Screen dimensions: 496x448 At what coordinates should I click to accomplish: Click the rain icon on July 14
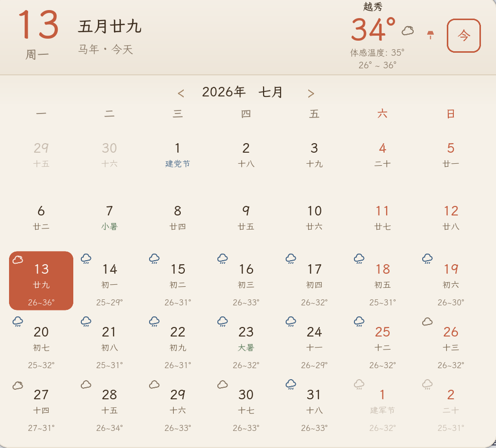point(86,259)
